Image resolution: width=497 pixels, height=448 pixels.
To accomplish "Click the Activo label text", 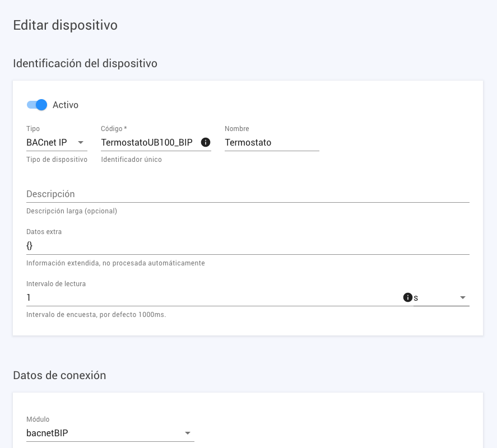I will [x=66, y=105].
